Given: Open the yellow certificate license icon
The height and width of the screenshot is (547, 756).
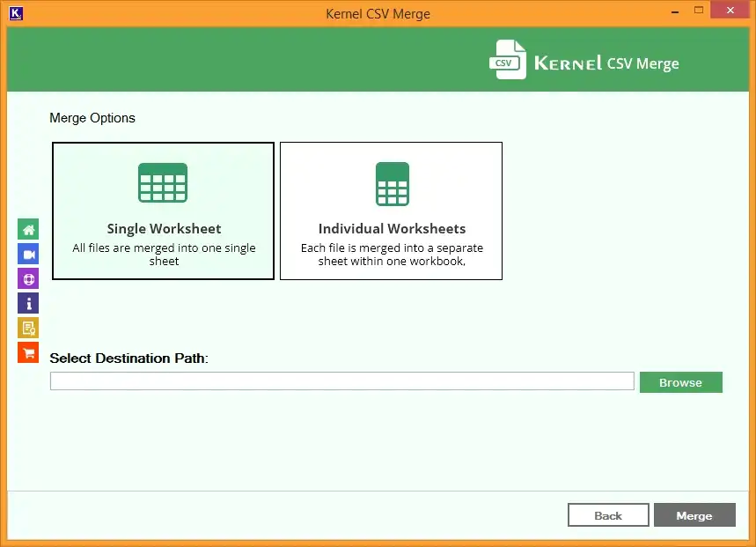Looking at the screenshot, I should tap(28, 328).
